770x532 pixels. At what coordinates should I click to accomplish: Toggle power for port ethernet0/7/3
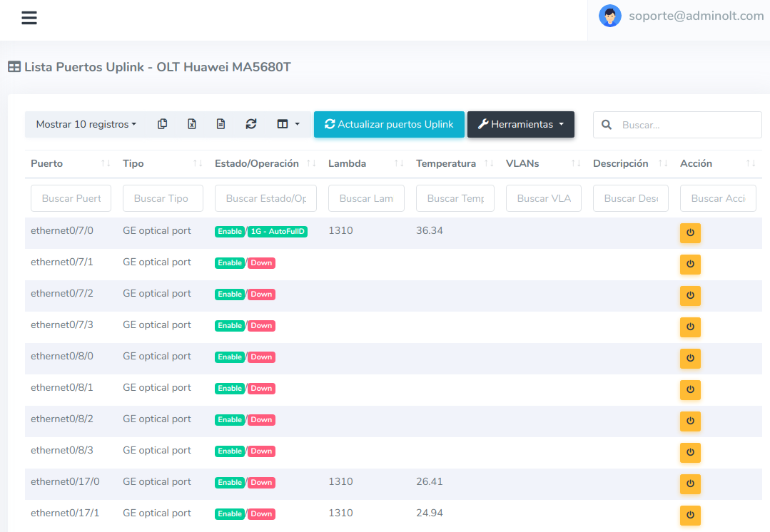tap(690, 327)
